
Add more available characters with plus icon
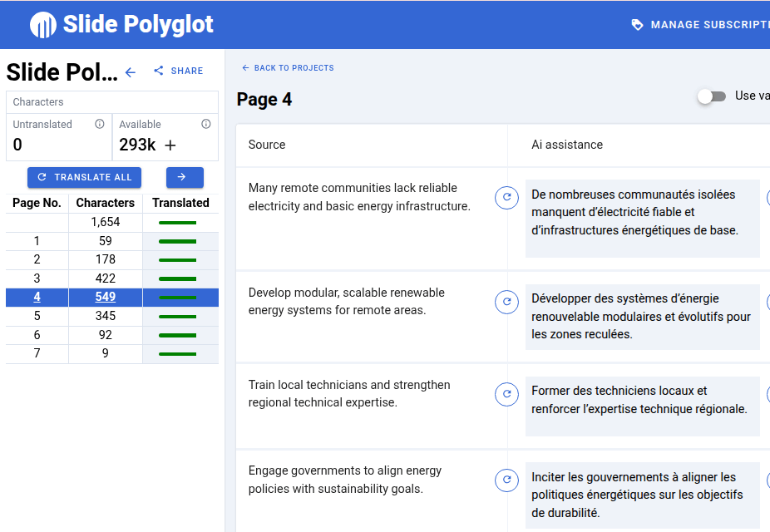pyautogui.click(x=170, y=145)
